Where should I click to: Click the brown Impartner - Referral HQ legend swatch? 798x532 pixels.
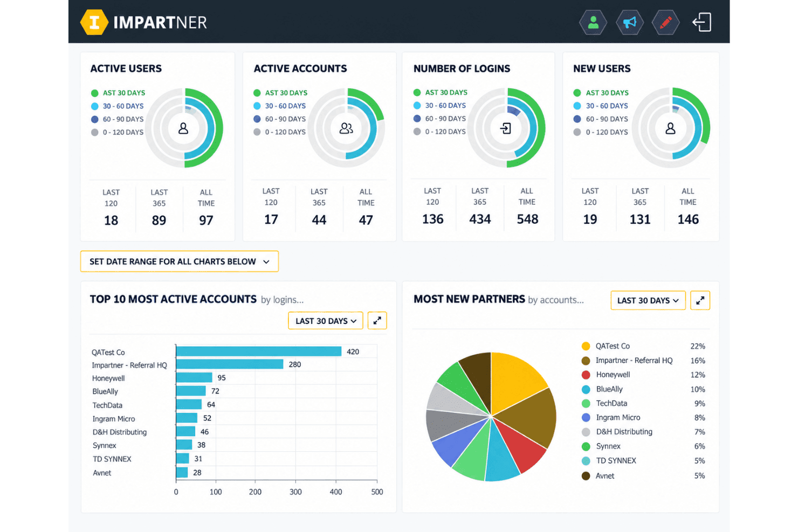pyautogui.click(x=586, y=361)
